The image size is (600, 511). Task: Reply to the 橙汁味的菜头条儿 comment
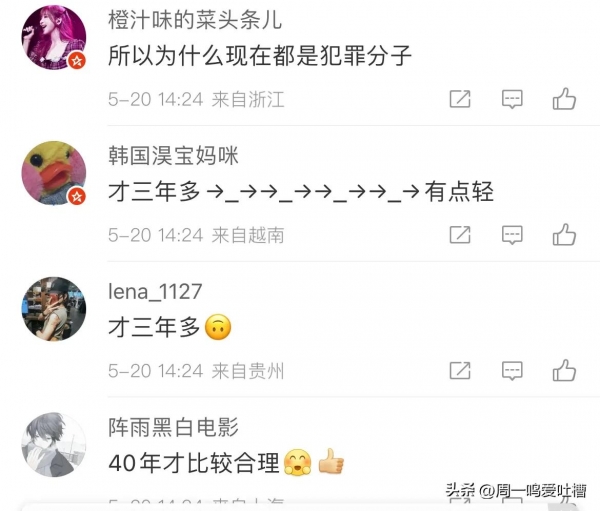click(x=512, y=99)
